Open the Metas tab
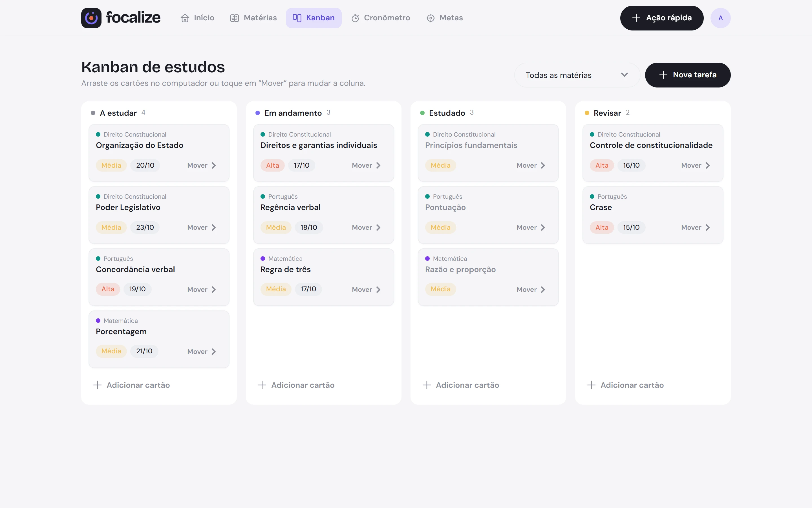This screenshot has height=508, width=812. point(445,18)
